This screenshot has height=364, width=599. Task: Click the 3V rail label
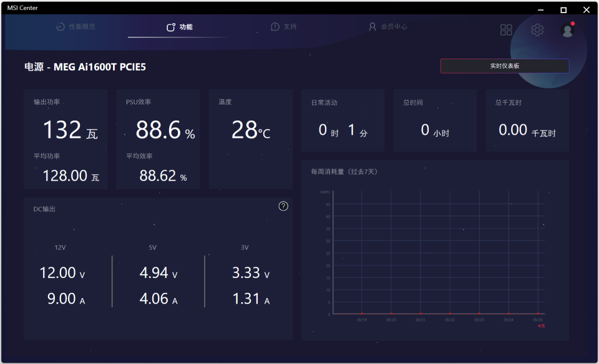point(245,247)
